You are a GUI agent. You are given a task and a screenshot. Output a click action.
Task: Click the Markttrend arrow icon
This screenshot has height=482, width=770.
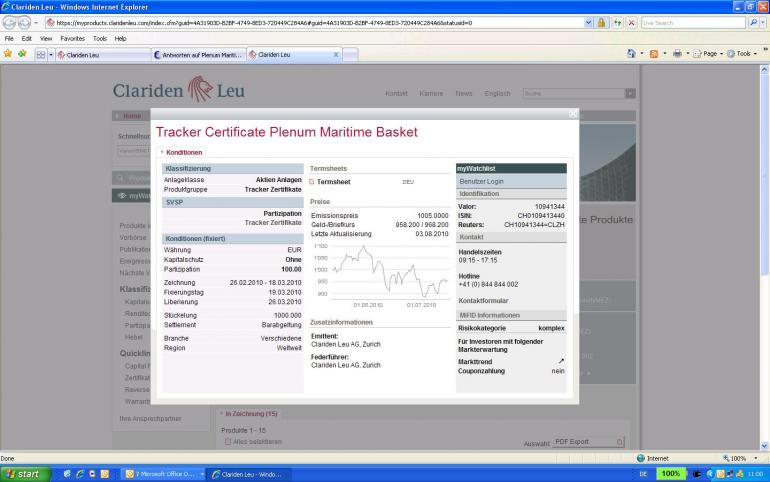tap(561, 361)
